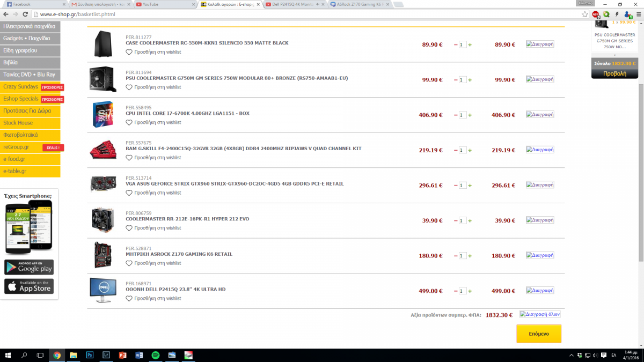Click wishlist heart for G.Skill RAM

(x=129, y=158)
